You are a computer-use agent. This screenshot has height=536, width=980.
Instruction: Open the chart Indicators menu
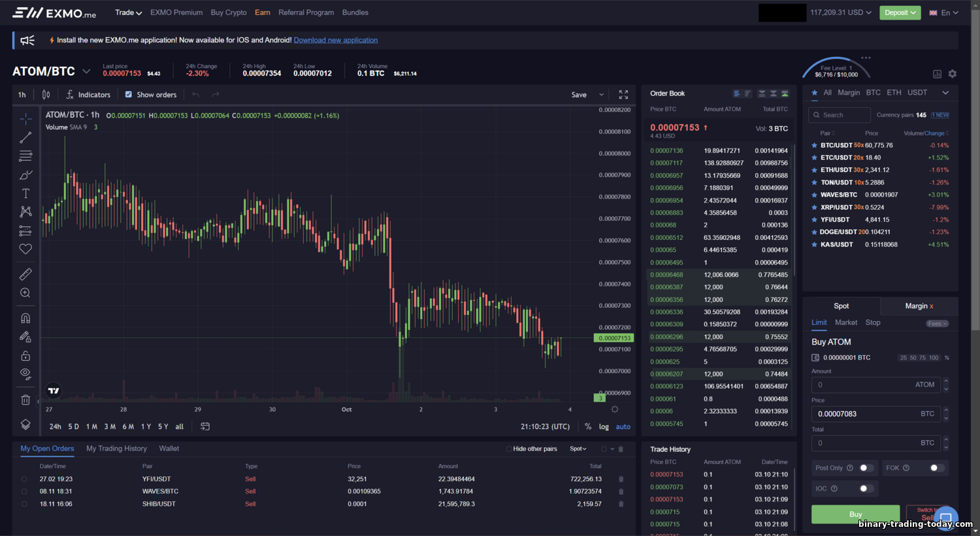click(88, 95)
